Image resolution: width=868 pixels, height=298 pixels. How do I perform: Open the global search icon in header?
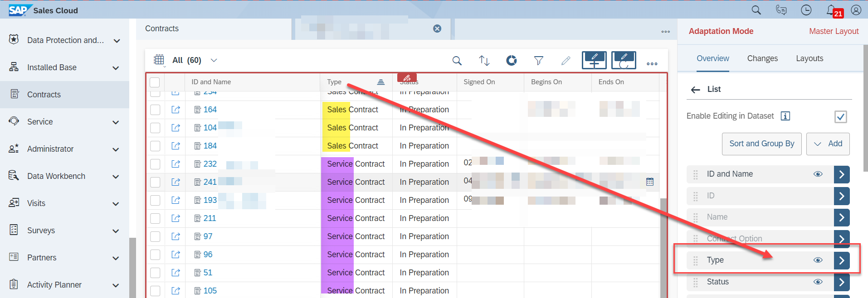(x=756, y=10)
